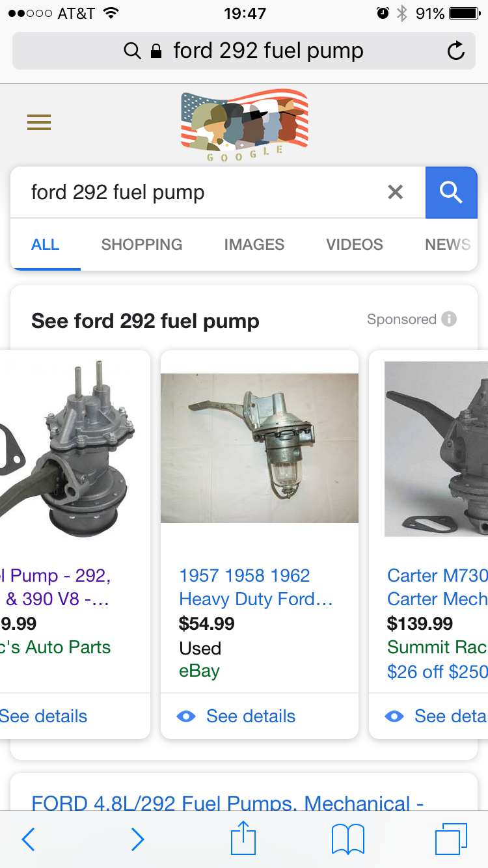Screen dimensions: 488x868
Task: Open the Google navigation menu
Action: (38, 122)
